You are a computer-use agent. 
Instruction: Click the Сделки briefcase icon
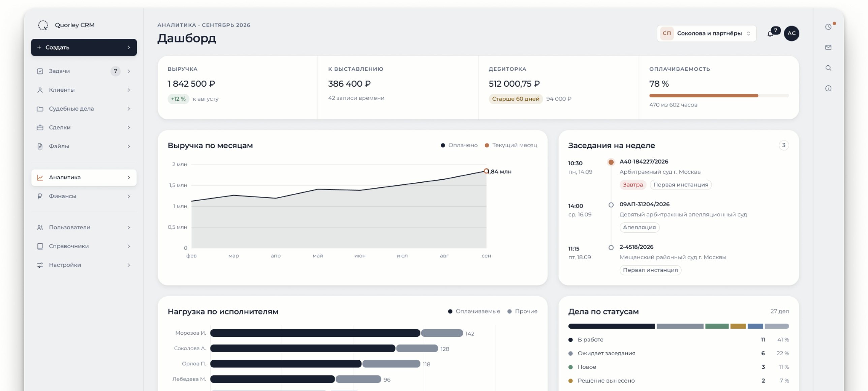click(40, 128)
